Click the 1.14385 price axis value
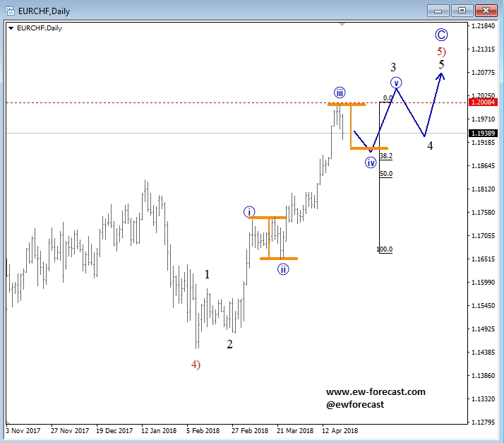The width and height of the screenshot is (504, 443). [483, 353]
